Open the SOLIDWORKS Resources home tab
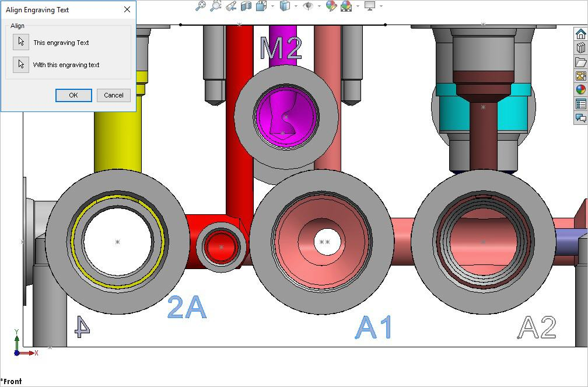The height and width of the screenshot is (387, 588). point(580,34)
